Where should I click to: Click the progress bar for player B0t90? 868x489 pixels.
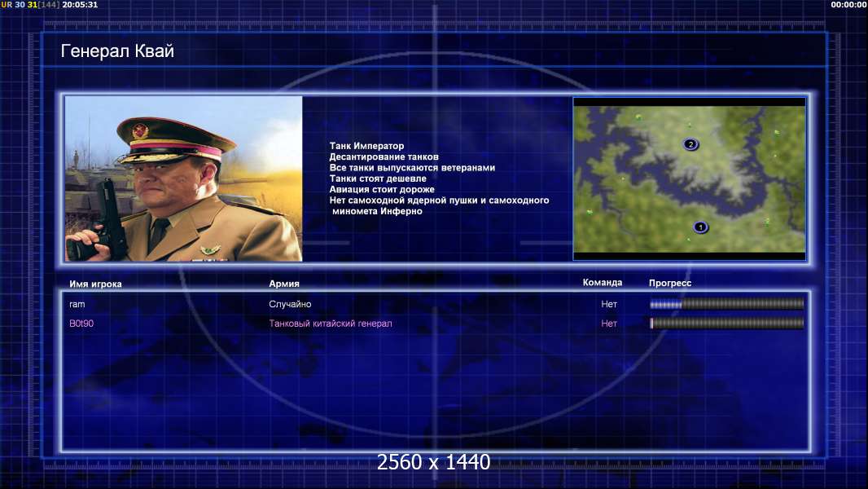tap(727, 323)
